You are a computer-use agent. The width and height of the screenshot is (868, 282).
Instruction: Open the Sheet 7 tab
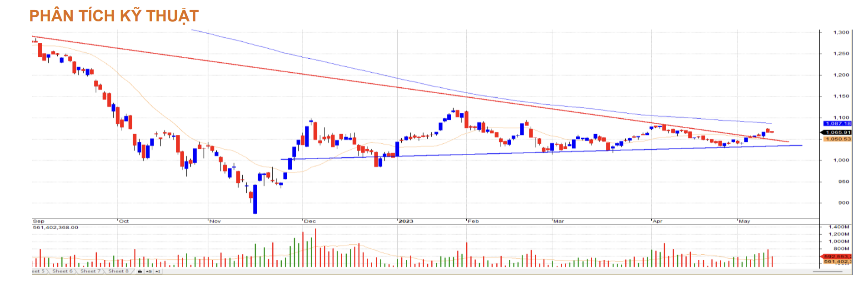(x=90, y=271)
